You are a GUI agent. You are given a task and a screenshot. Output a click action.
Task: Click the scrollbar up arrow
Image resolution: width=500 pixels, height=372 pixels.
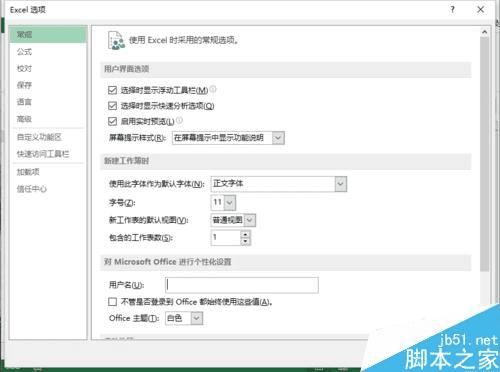pyautogui.click(x=485, y=32)
